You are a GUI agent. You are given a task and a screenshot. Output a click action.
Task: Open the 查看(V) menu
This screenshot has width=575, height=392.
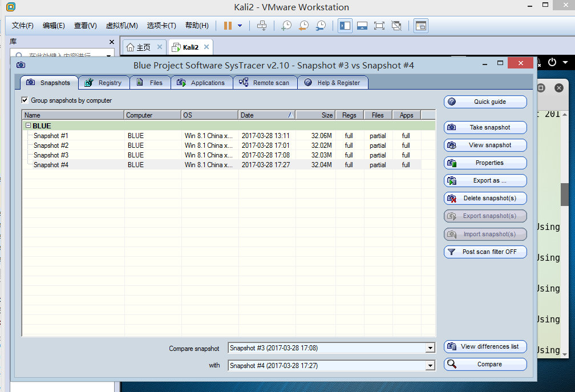coord(85,25)
